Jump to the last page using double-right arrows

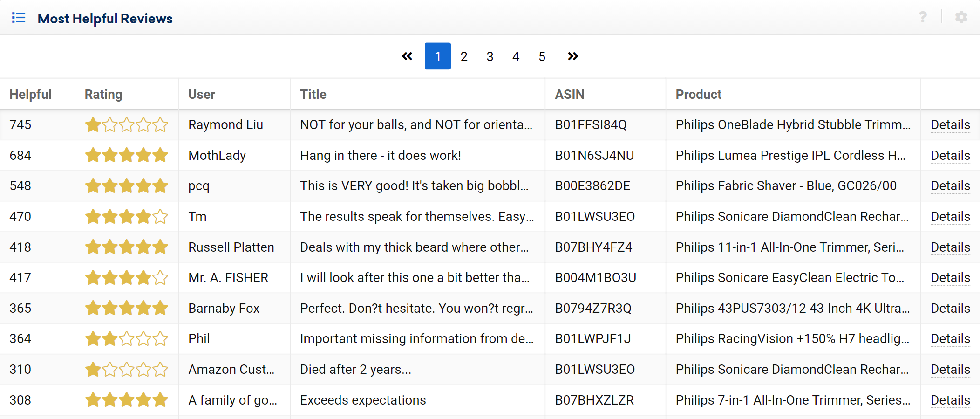(x=573, y=56)
